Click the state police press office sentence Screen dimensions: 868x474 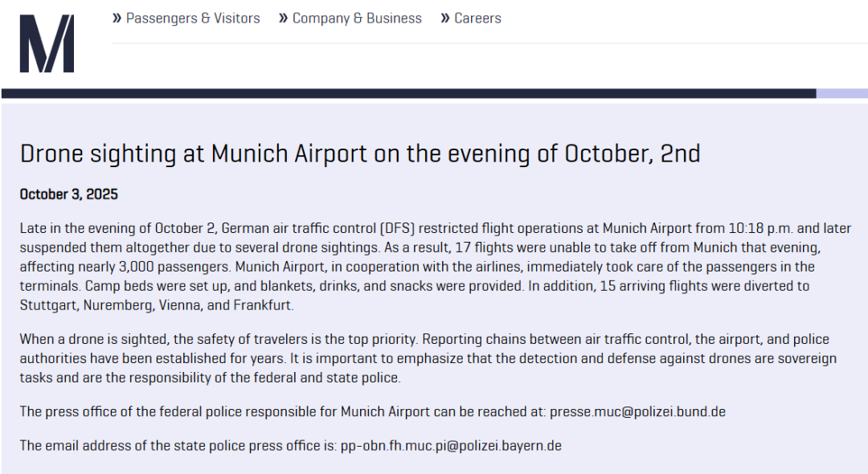(177, 445)
